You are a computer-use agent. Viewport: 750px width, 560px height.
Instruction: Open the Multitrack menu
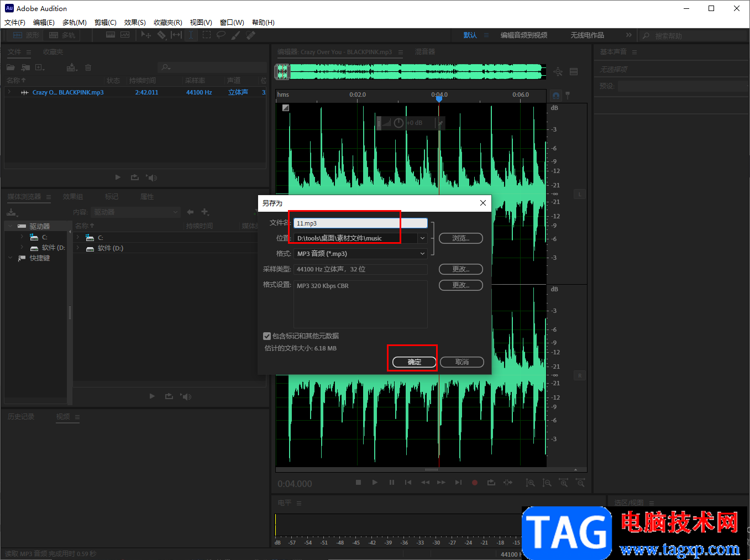tap(75, 22)
